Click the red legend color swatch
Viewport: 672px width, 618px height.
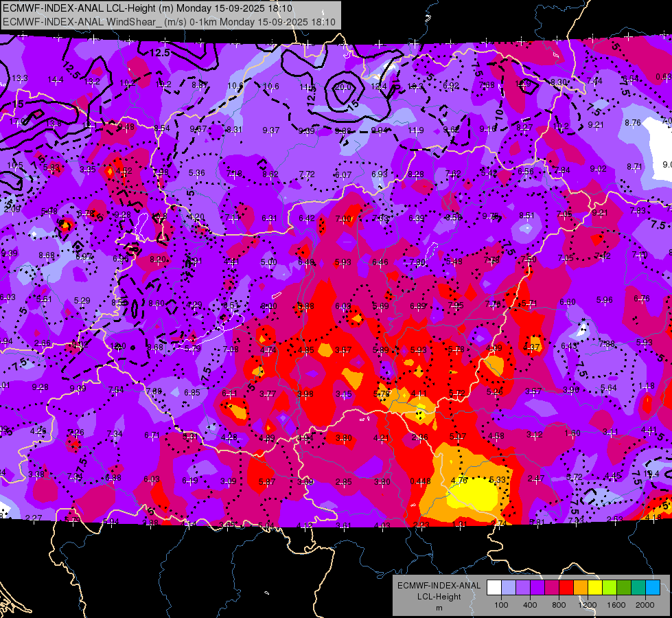(566, 588)
